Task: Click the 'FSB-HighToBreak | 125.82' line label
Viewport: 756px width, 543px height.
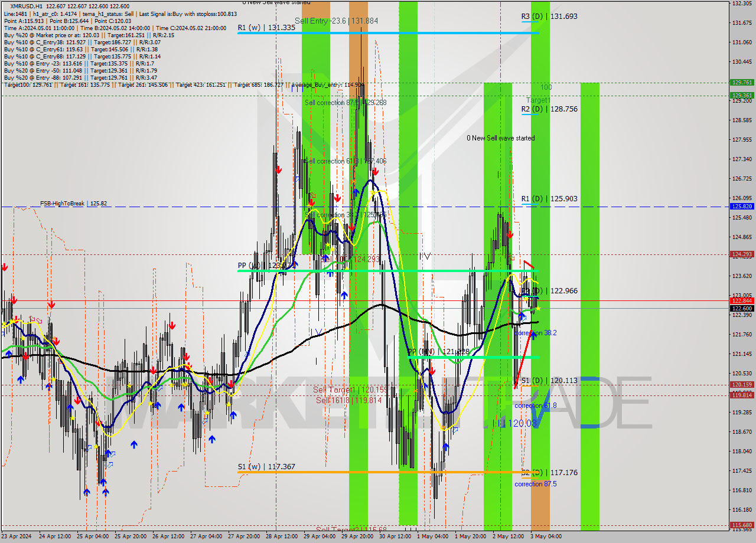Action: (74, 204)
